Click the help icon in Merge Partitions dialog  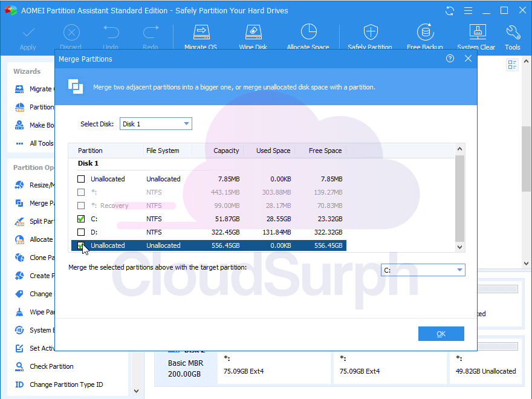click(x=450, y=59)
